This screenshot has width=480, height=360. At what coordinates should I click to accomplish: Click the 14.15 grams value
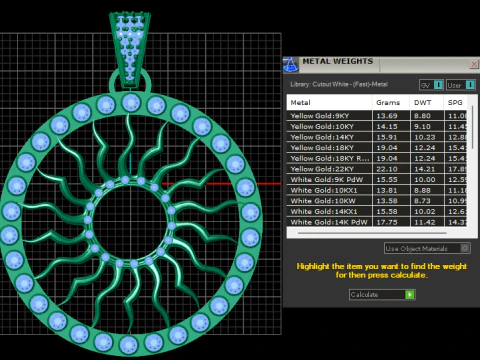coord(387,126)
